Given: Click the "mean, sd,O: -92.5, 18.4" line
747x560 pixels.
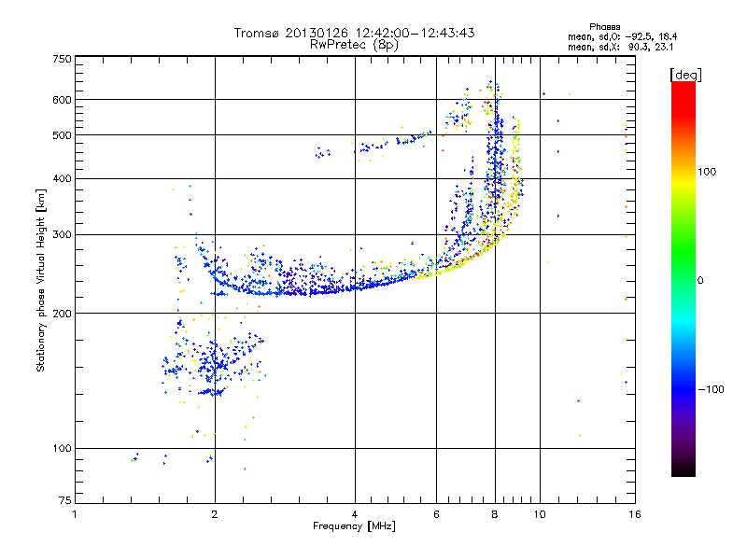Looking at the screenshot, I should pyautogui.click(x=622, y=36).
